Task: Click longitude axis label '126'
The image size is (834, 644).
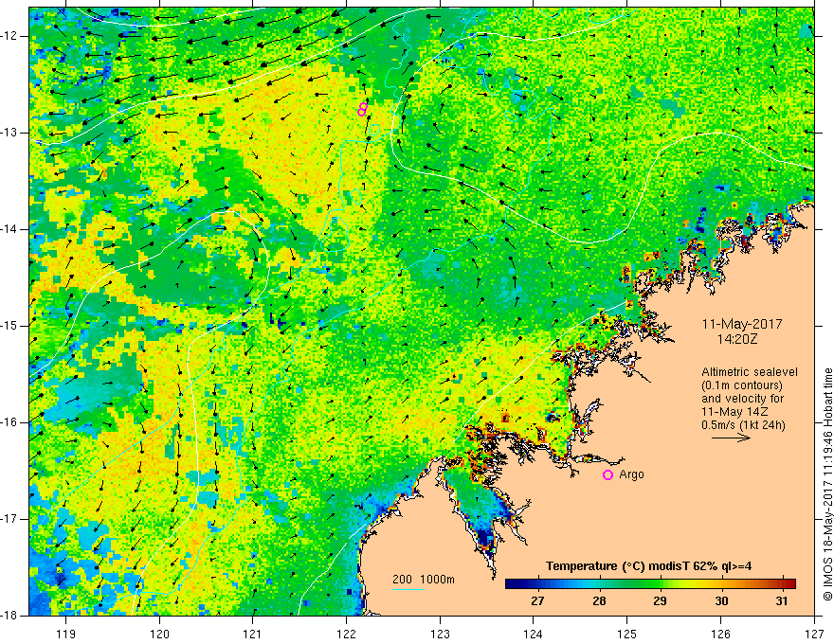Action: tap(720, 634)
